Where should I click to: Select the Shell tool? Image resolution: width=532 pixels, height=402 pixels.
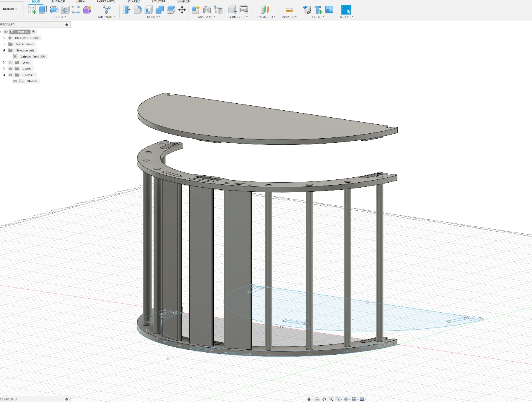[x=149, y=9]
